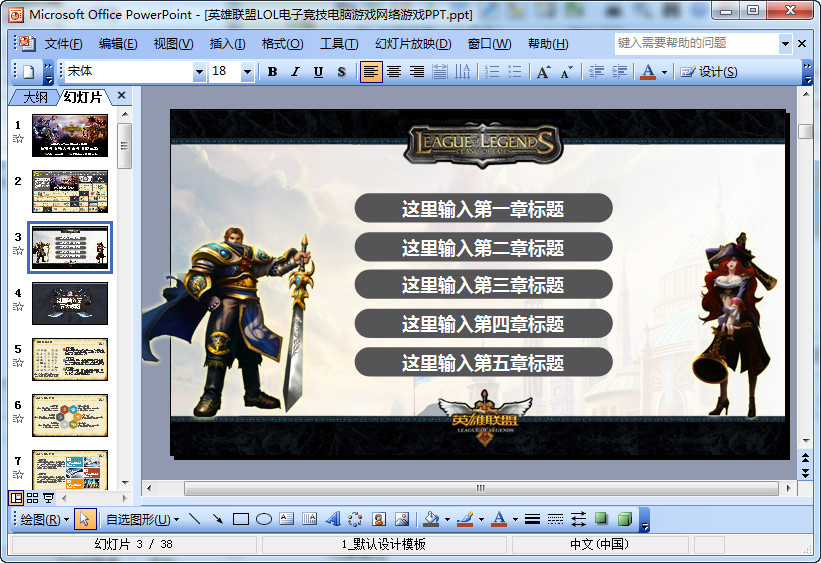The width and height of the screenshot is (821, 563).
Task: Select the Rectangle drawing tool
Action: pos(241,519)
